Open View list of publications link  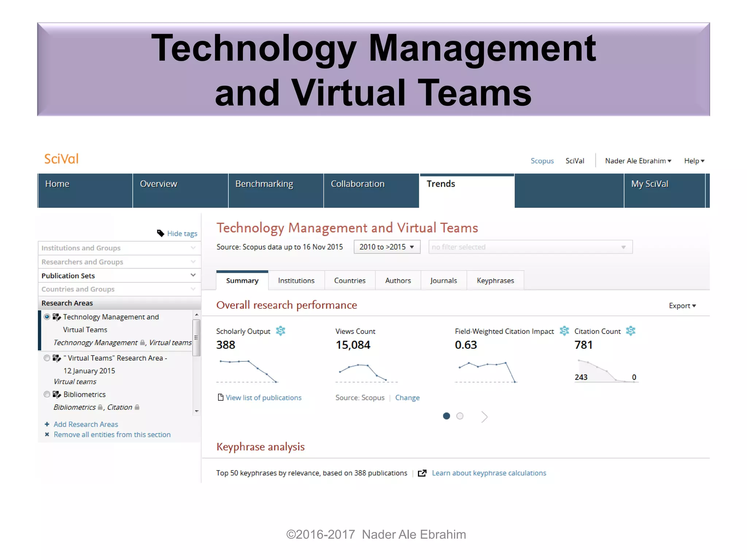(263, 397)
